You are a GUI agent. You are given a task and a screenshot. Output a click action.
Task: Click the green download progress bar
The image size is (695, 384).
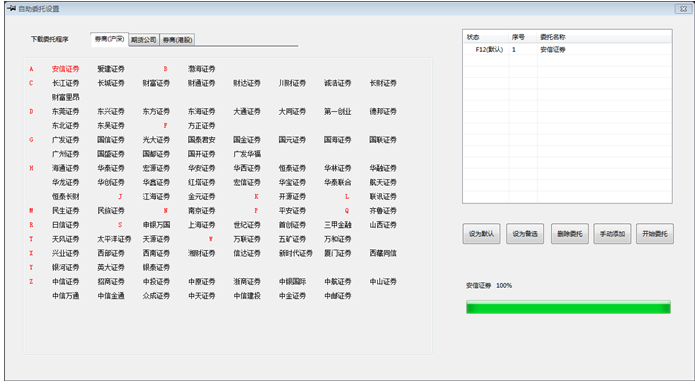point(568,307)
